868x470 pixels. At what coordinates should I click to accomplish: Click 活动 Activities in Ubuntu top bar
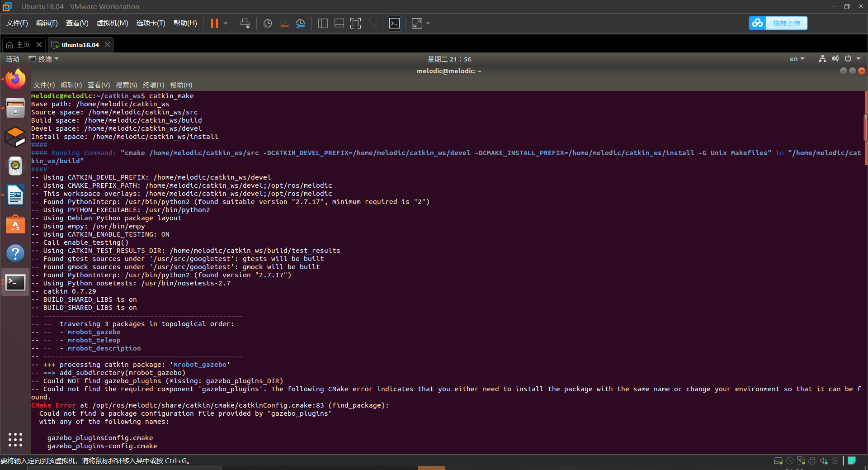pyautogui.click(x=13, y=59)
